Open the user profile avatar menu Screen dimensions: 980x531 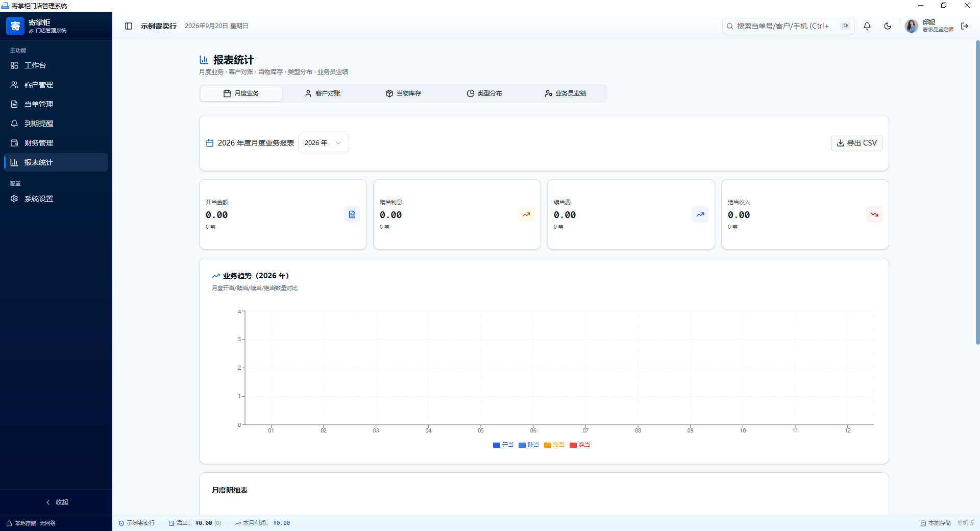pyautogui.click(x=912, y=26)
